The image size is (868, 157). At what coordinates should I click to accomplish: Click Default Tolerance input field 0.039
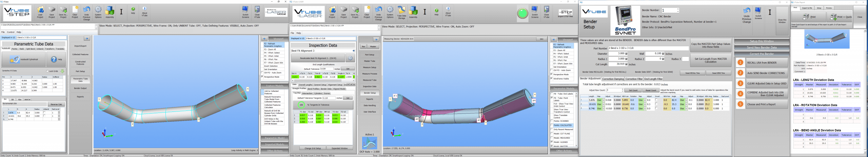[x=327, y=69]
